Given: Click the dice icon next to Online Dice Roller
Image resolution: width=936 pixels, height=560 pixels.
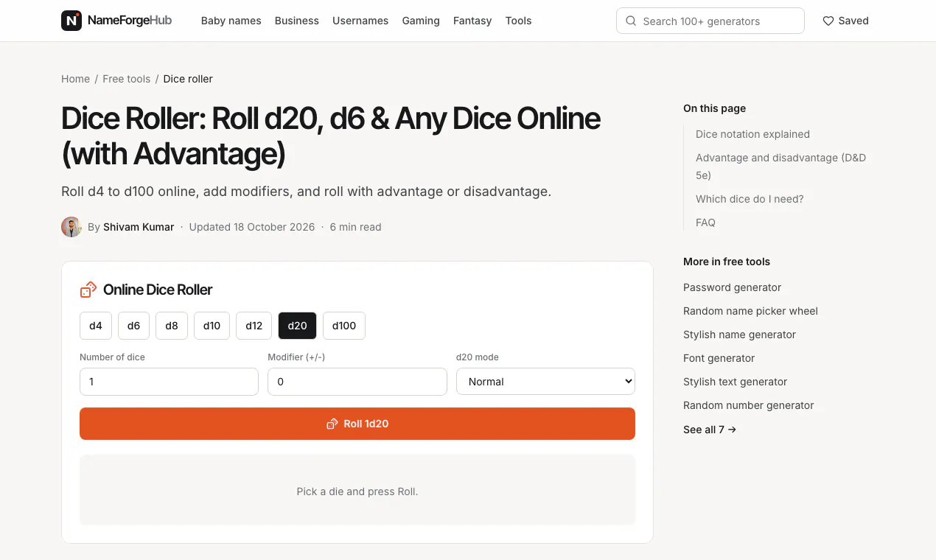Looking at the screenshot, I should (x=88, y=290).
